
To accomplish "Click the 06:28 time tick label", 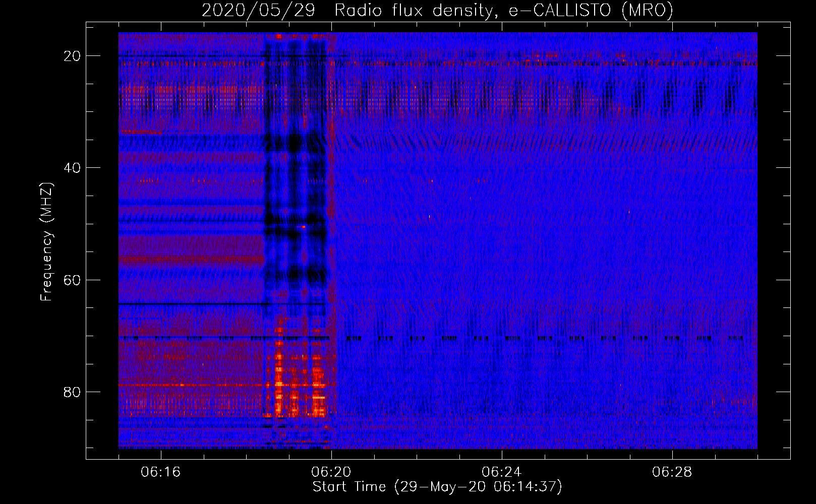I will pos(672,472).
